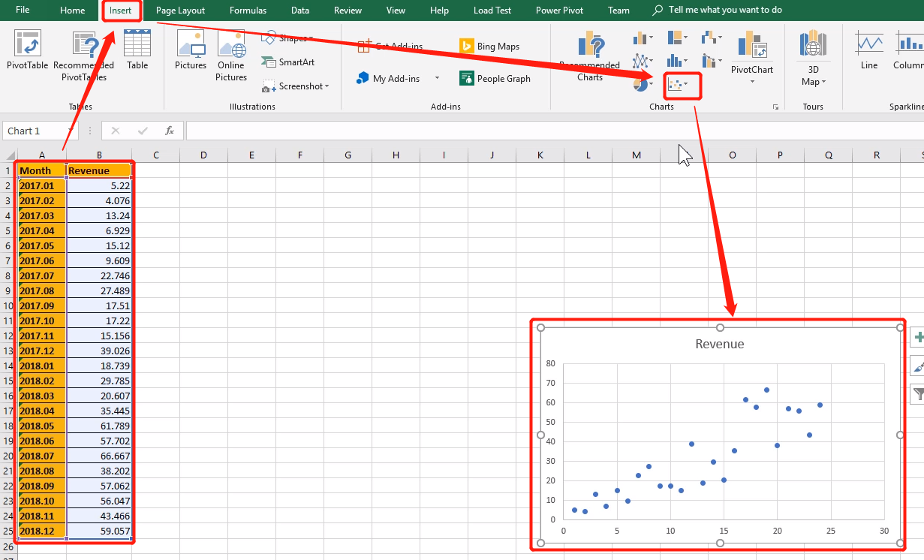
Task: Click the Select All corner button
Action: 8,155
